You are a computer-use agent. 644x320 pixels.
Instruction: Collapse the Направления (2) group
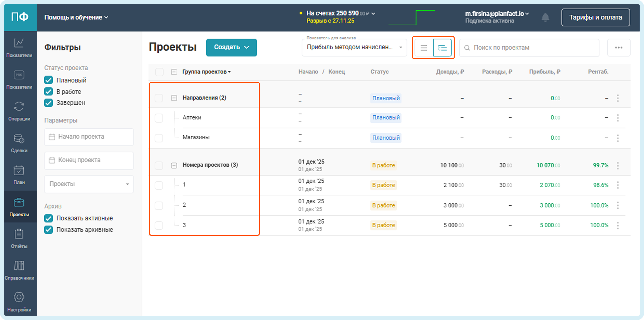pyautogui.click(x=174, y=98)
